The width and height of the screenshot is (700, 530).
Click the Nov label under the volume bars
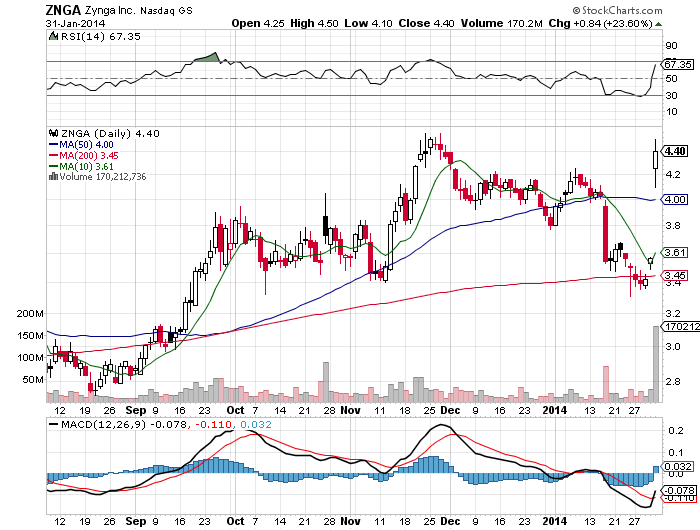tap(350, 410)
